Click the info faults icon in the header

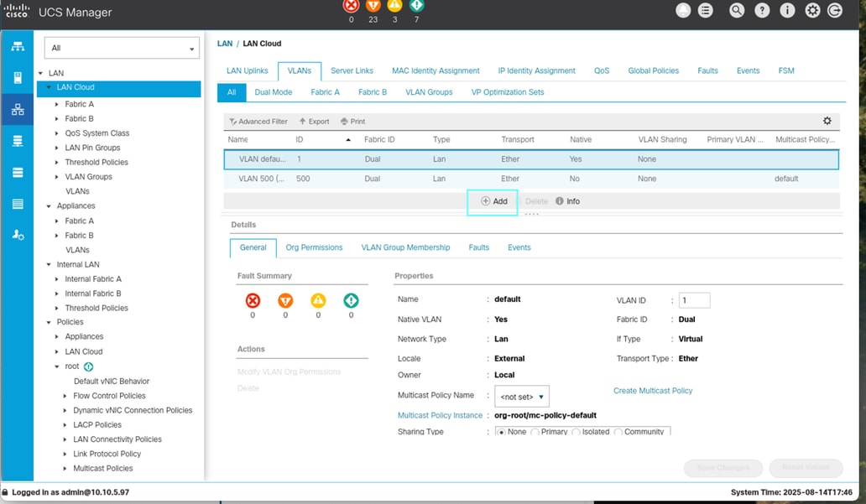click(x=416, y=6)
